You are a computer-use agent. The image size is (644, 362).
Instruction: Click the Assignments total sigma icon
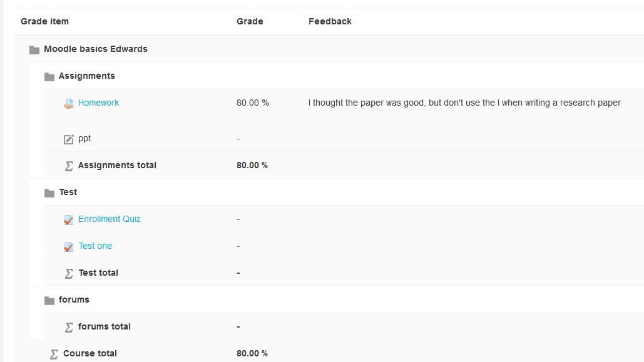[x=69, y=166]
